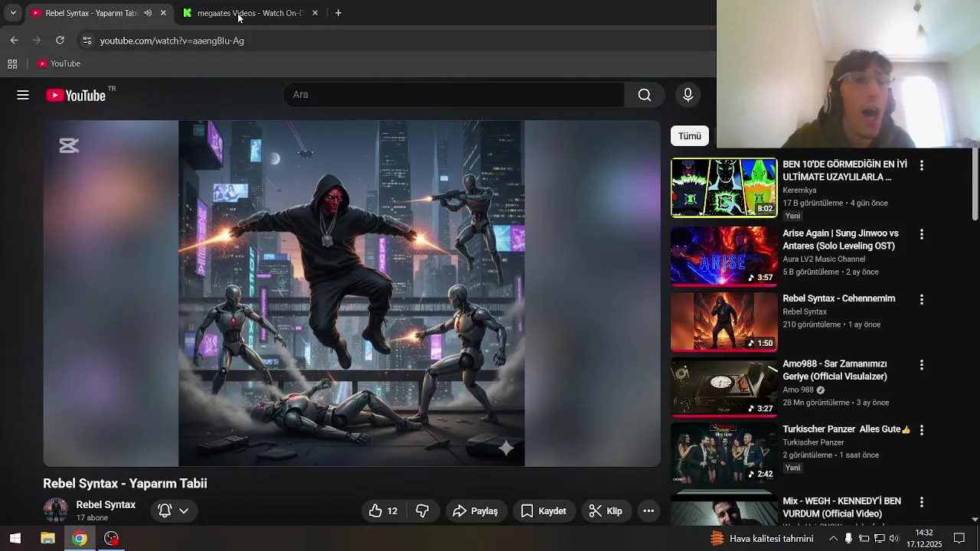The image size is (980, 551).
Task: Share the video with Paylaş
Action: (x=475, y=511)
